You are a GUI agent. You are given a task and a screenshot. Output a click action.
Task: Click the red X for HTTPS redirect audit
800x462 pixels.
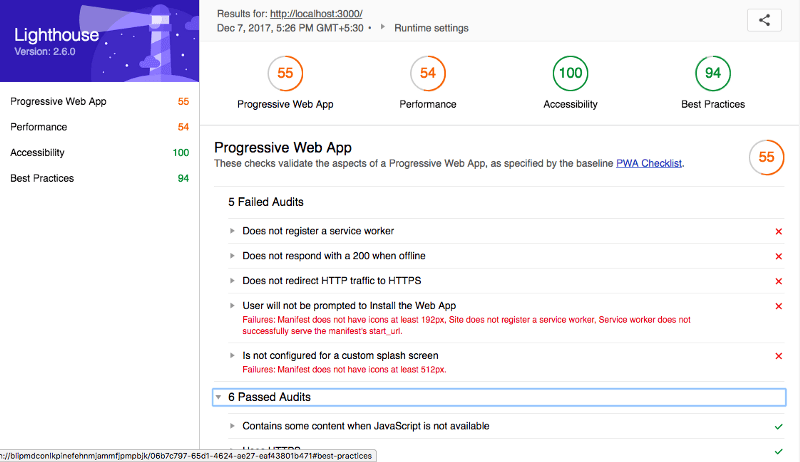click(x=779, y=281)
